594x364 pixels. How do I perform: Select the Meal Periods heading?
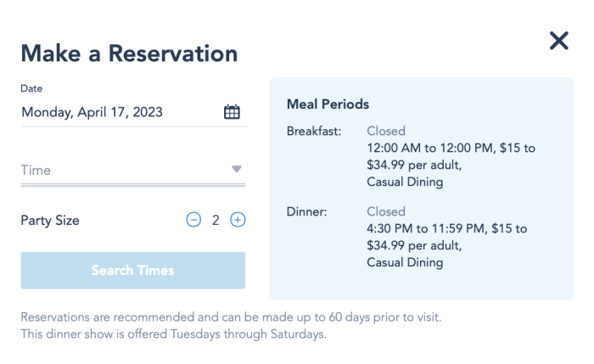(x=328, y=104)
